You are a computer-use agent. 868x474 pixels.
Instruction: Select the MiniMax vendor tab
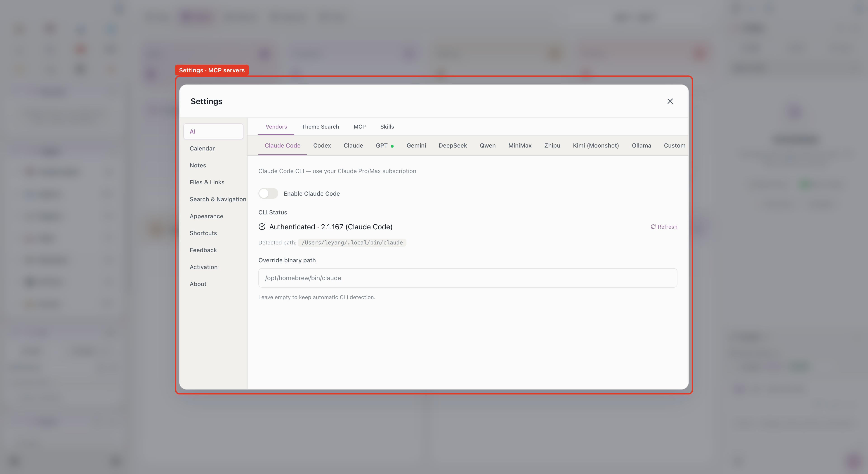[520, 145]
